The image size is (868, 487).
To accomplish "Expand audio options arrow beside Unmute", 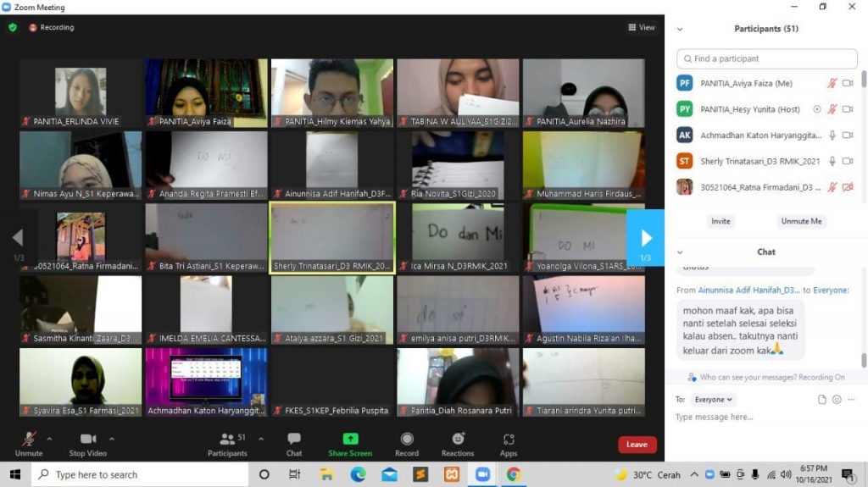I will 49,439.
